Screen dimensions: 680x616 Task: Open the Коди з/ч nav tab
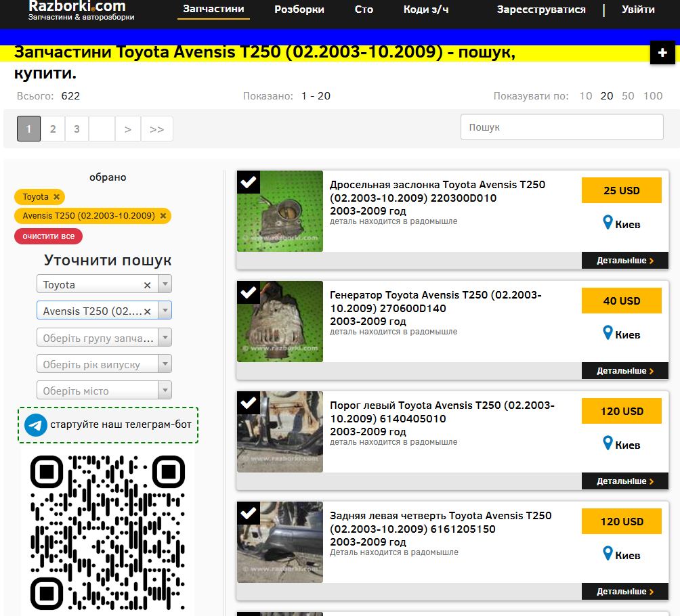click(426, 9)
